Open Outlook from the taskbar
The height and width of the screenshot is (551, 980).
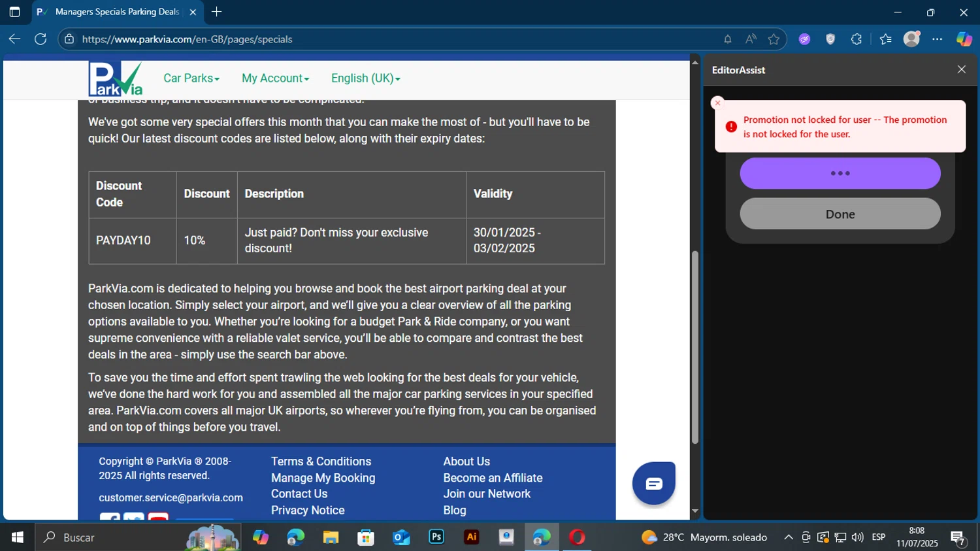click(401, 537)
